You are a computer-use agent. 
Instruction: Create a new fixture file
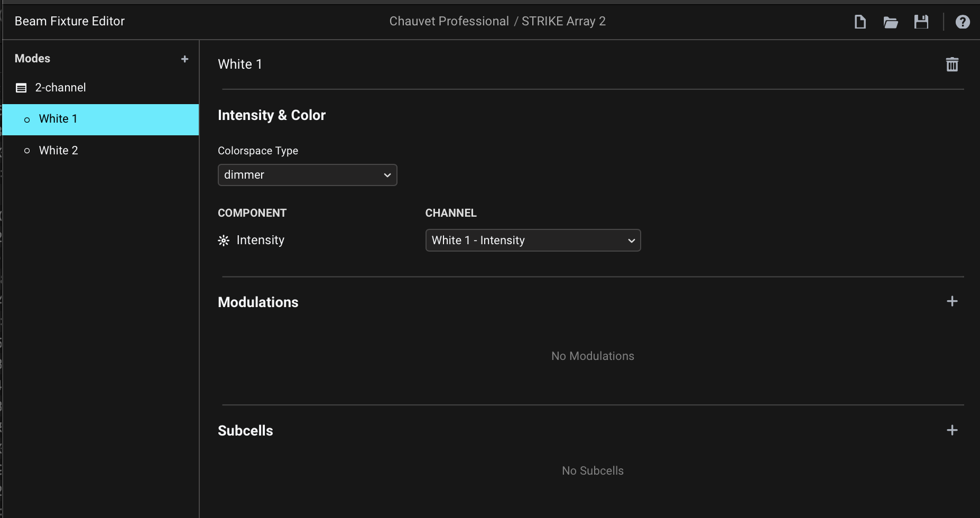click(860, 22)
